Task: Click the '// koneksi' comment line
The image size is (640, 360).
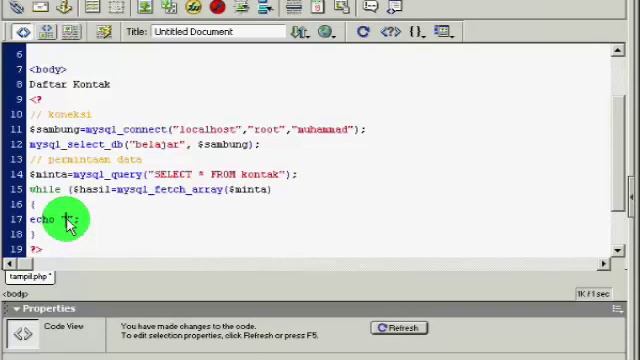Action: click(x=61, y=115)
